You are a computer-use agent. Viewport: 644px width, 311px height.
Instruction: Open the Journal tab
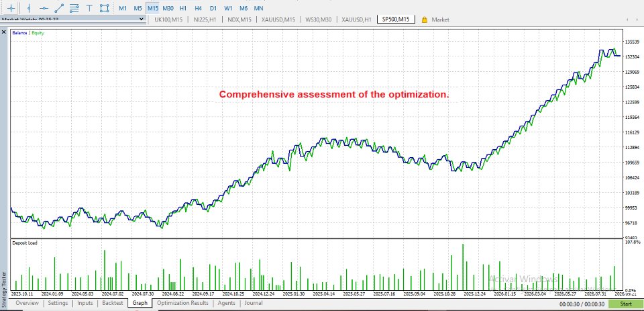coord(254,303)
